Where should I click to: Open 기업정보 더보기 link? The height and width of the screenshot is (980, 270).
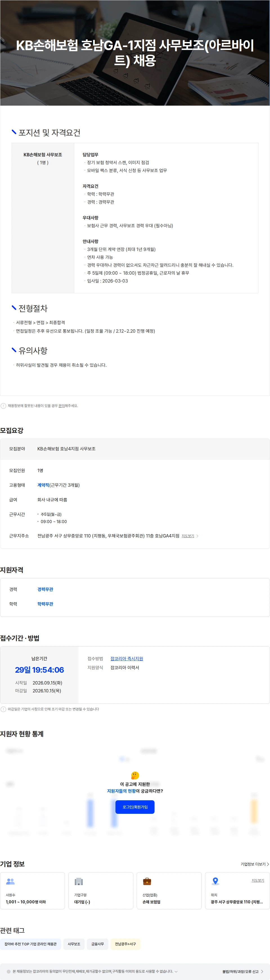click(255, 864)
